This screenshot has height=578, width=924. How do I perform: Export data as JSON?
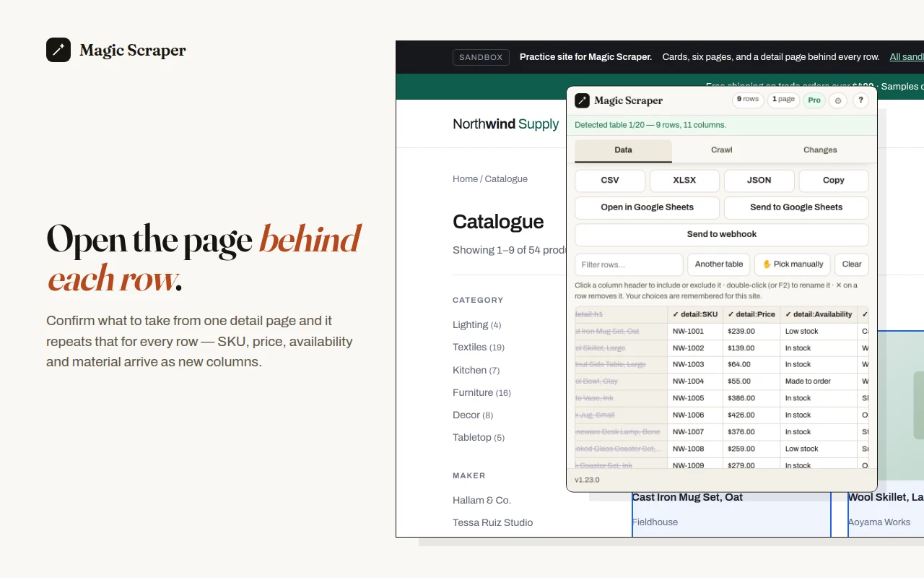pos(759,181)
